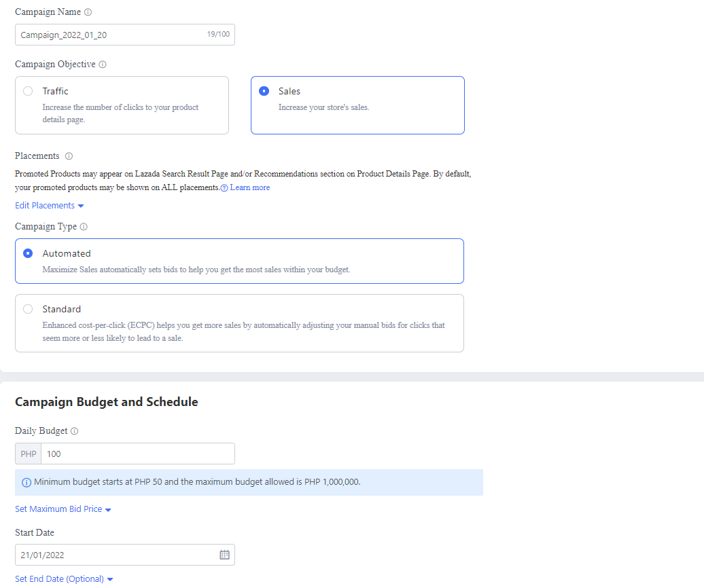Select the Sales objective radio button

264,91
